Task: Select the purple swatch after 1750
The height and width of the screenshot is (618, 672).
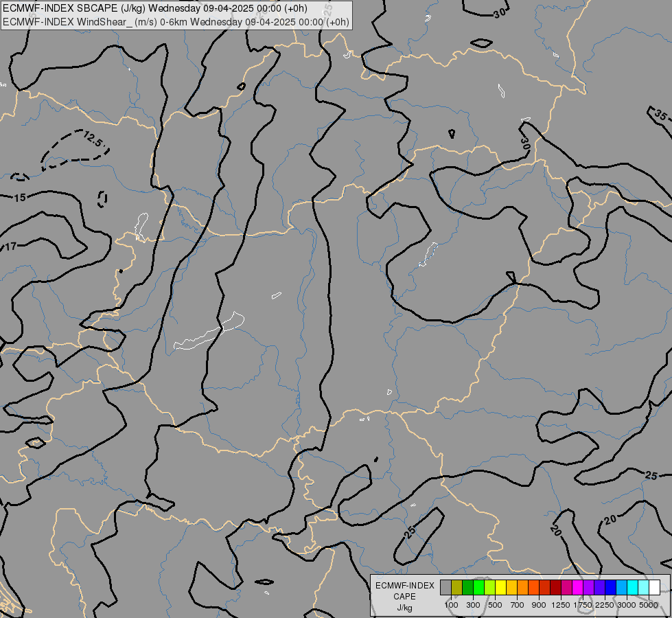Action: point(589,587)
